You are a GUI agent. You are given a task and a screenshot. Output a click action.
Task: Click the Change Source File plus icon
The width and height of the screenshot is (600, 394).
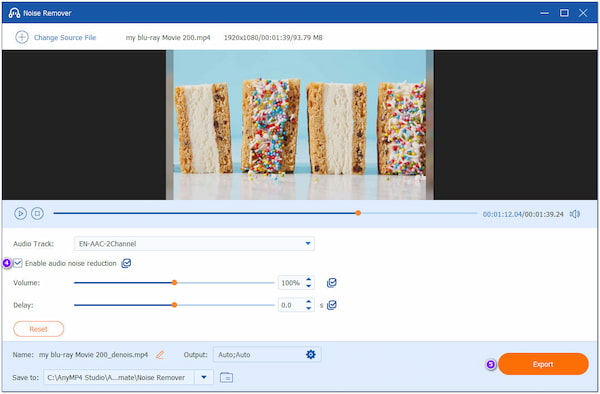(22, 37)
